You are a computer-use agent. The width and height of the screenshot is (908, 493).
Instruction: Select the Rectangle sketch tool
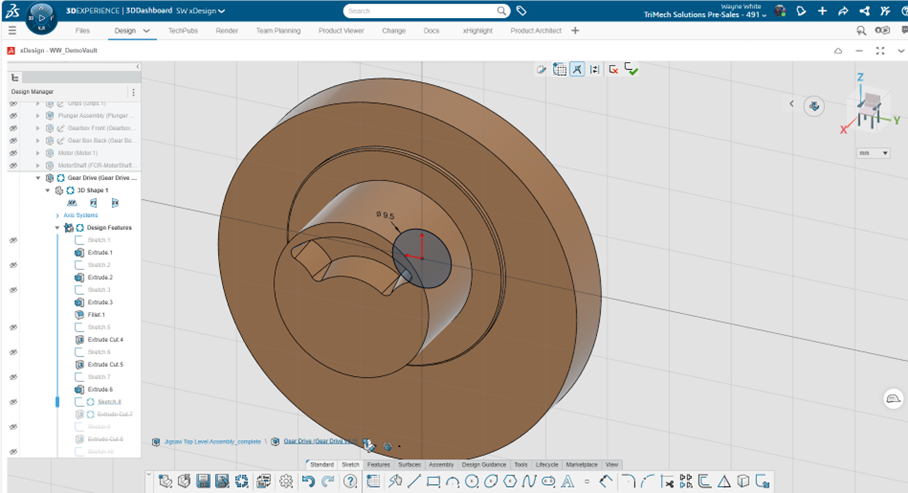pos(434,482)
